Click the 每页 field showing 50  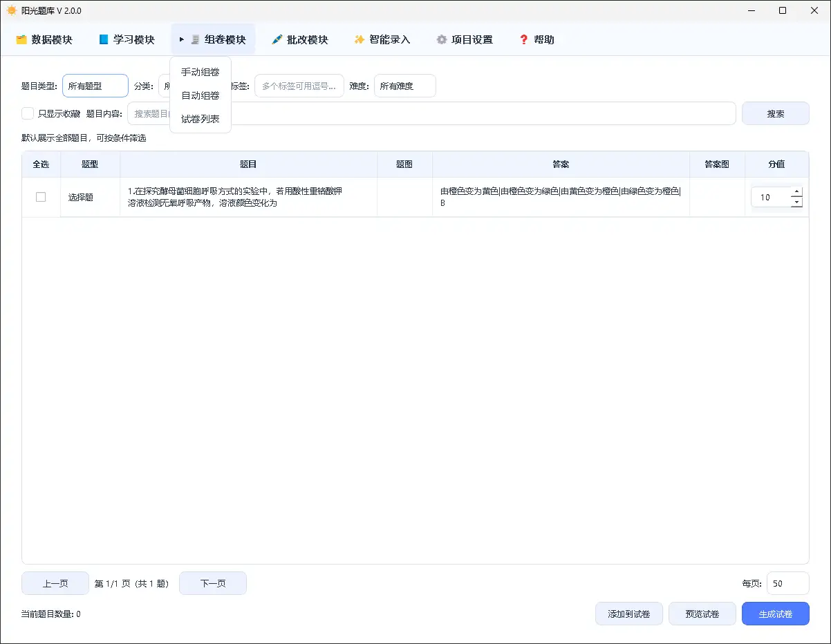788,583
